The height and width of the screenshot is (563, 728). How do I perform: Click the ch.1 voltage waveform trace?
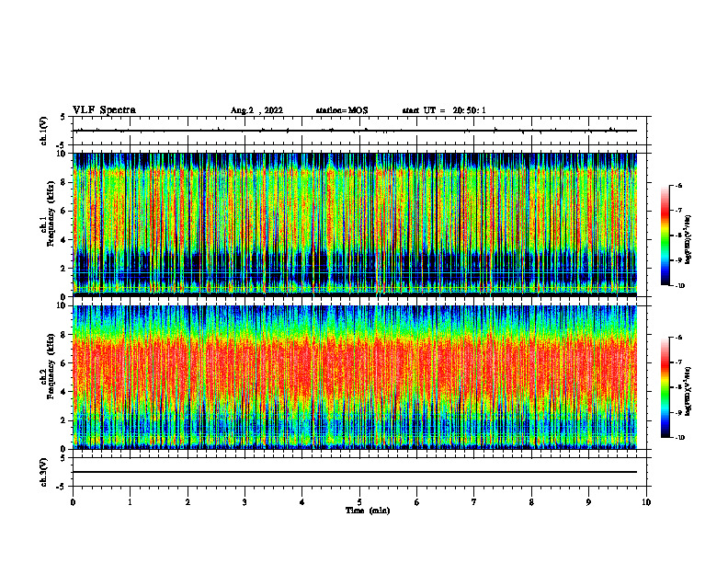[355, 131]
